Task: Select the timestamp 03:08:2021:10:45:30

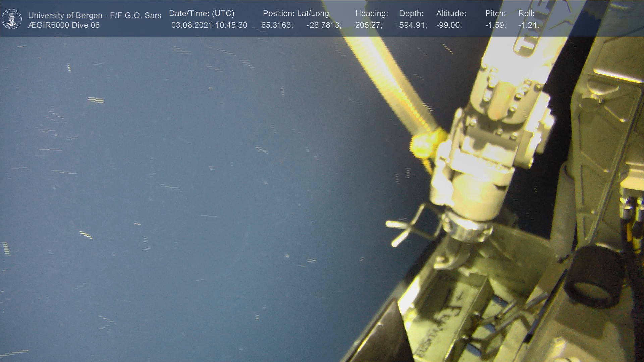Action: click(209, 25)
